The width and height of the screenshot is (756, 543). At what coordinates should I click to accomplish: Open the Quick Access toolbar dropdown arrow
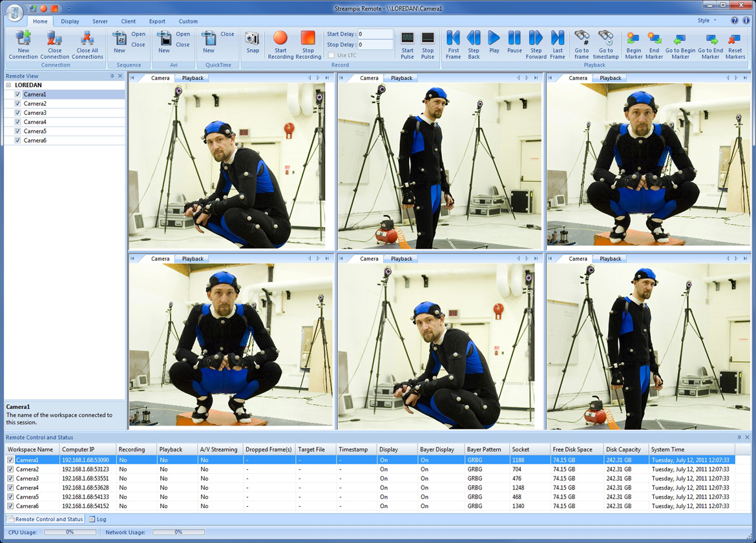click(69, 9)
